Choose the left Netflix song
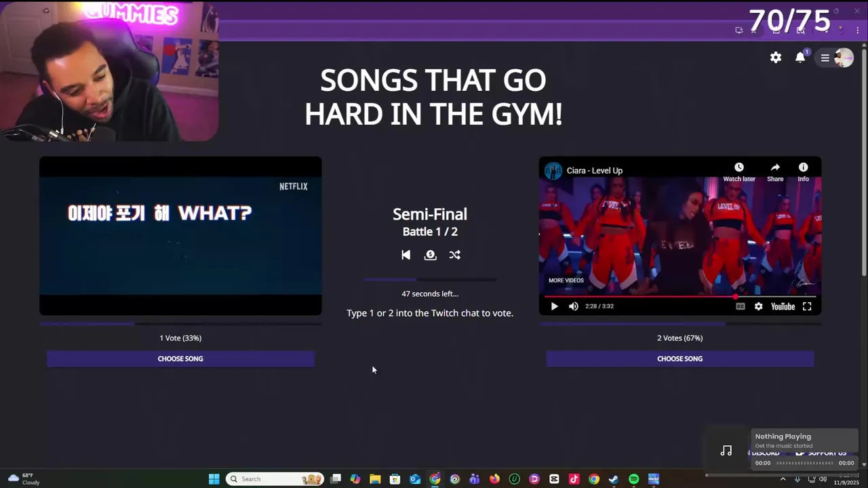Image resolution: width=868 pixels, height=488 pixels. click(x=180, y=359)
